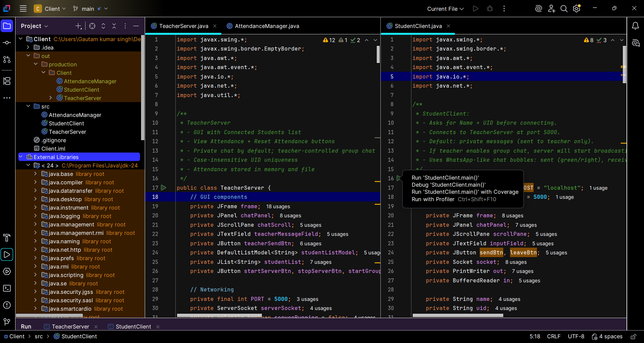
Task: Open the AI swirl icon in title bar
Action: 539,9
